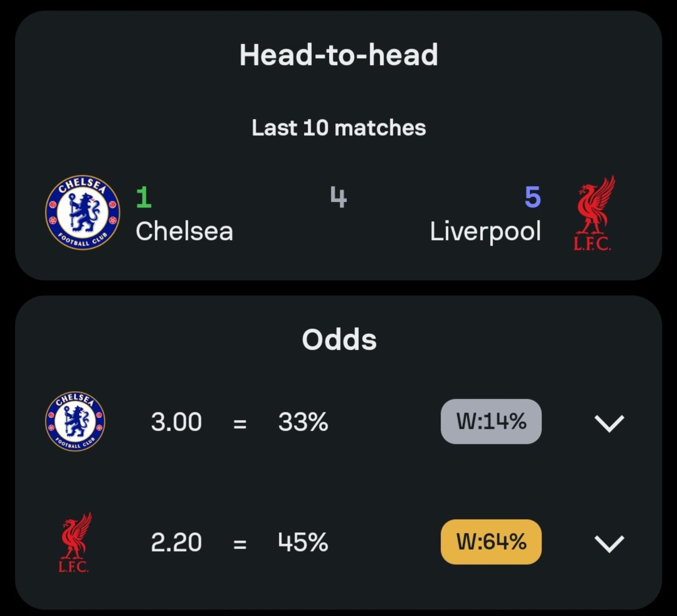Viewport: 677px width, 616px height.
Task: Click the Chelsea crest in Head-to-head section
Action: click(x=82, y=212)
